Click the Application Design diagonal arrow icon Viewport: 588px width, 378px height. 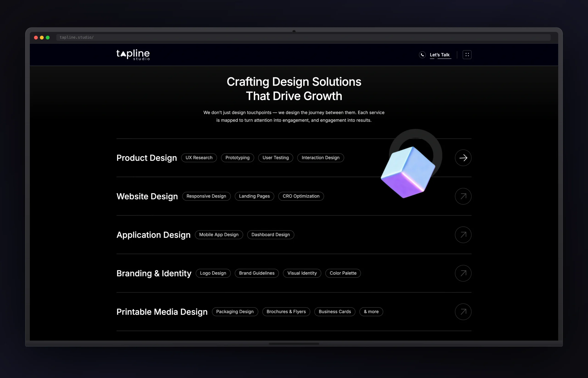tap(463, 235)
